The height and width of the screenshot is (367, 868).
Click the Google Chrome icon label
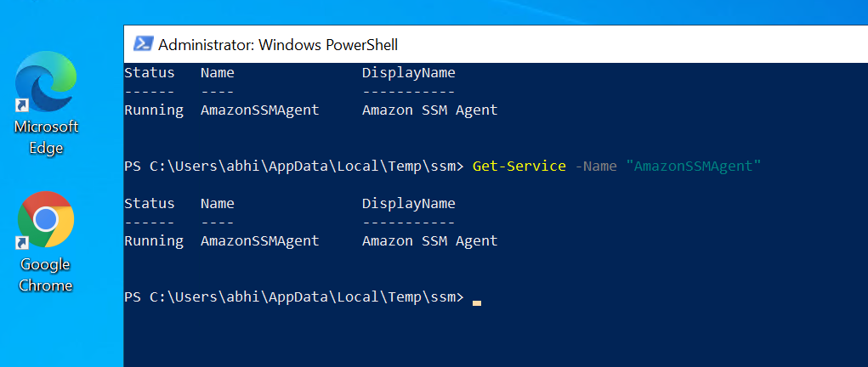tap(45, 274)
